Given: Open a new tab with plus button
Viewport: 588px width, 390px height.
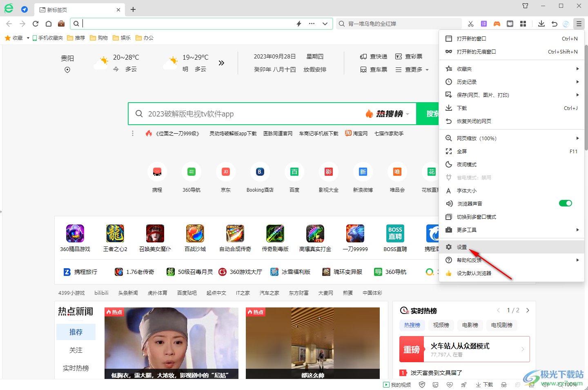Looking at the screenshot, I should (133, 9).
